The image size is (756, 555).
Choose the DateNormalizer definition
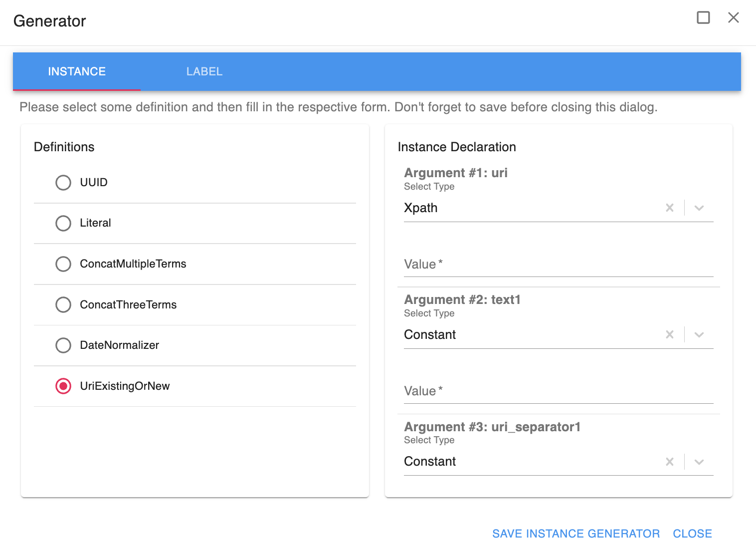tap(63, 345)
